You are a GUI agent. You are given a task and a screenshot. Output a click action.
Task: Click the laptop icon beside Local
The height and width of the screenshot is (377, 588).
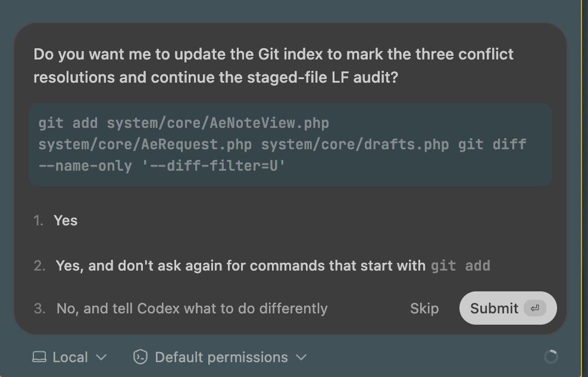(x=39, y=357)
